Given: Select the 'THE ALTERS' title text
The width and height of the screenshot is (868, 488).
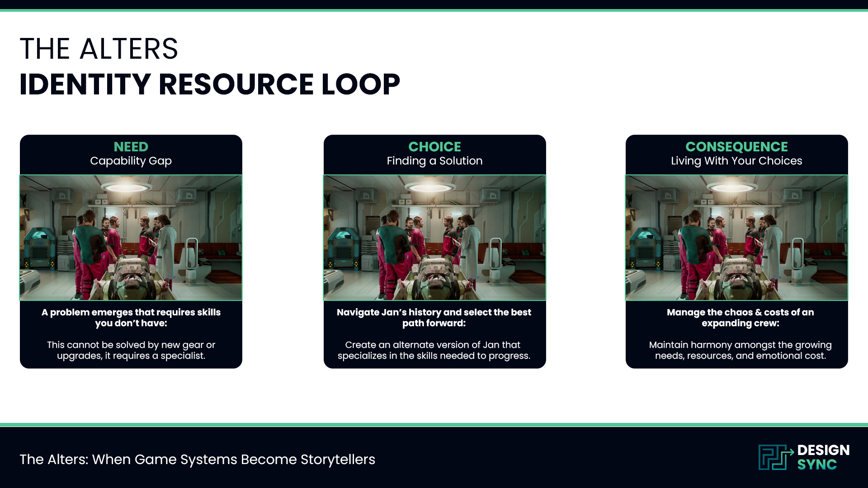Looking at the screenshot, I should 99,49.
